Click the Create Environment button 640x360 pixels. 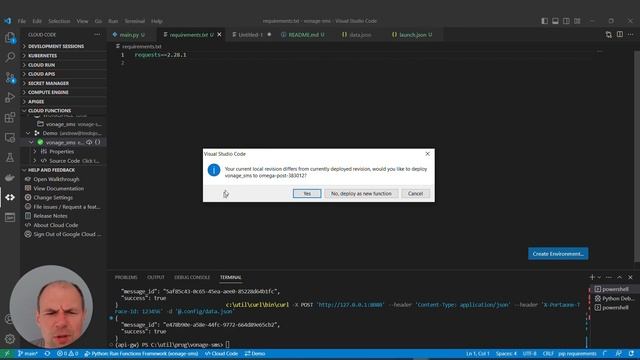click(558, 253)
